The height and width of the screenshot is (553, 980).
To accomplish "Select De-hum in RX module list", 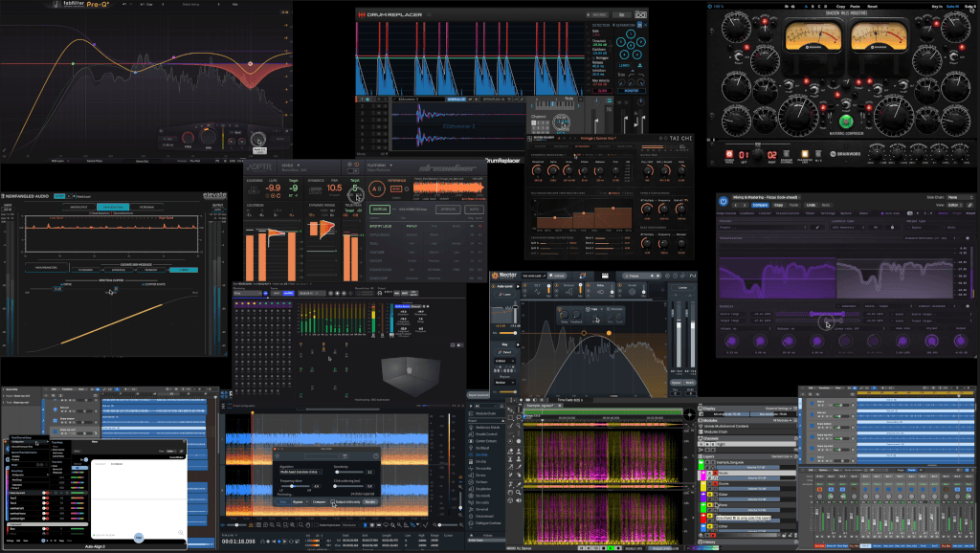I will pos(481,482).
